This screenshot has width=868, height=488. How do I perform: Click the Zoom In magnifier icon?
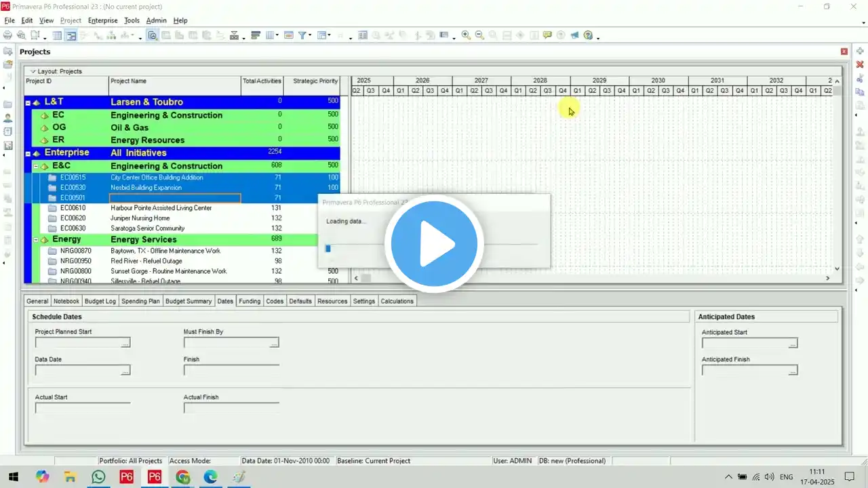[466, 35]
